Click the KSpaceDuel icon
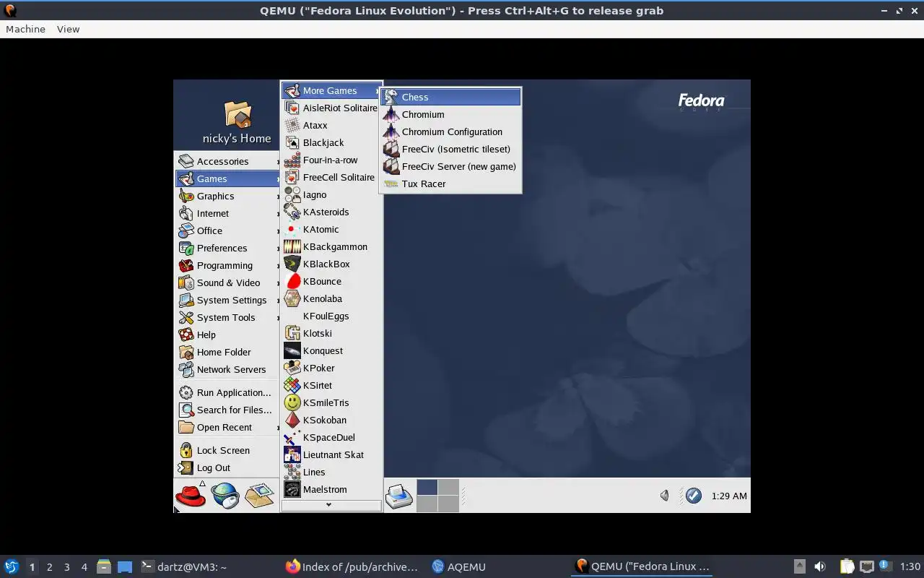This screenshot has width=924, height=578. tap(292, 437)
